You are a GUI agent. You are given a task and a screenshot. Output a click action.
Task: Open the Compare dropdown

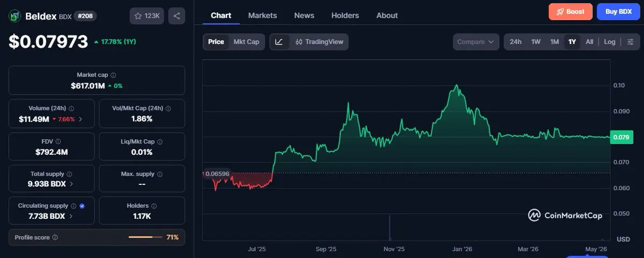476,42
